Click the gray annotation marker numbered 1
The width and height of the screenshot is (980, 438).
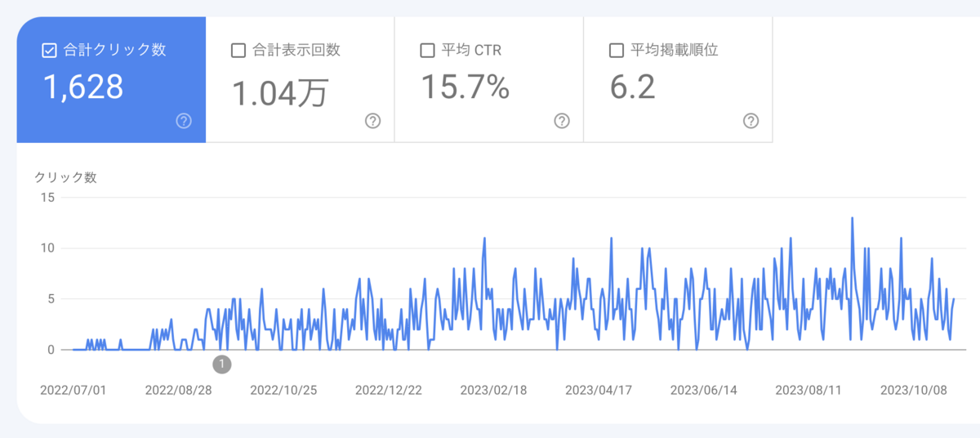point(222,364)
